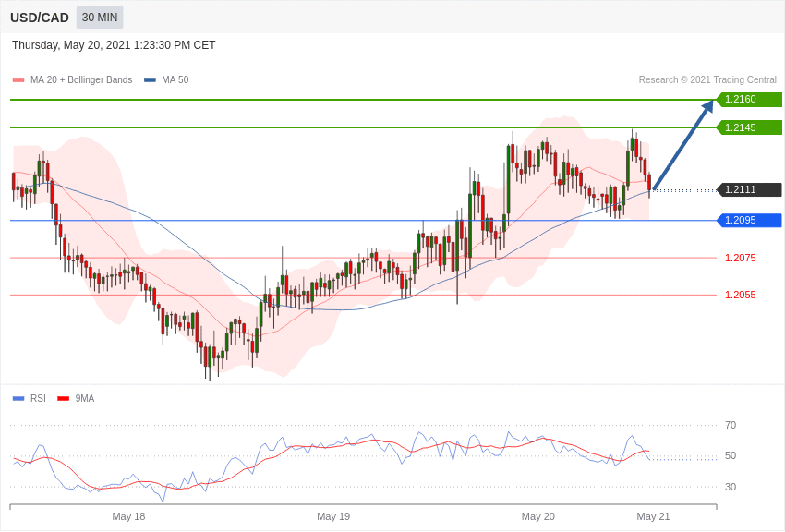Click the Thursday, May 20, 2021 timestamp
Viewport: 785px width, 532px height.
click(114, 45)
